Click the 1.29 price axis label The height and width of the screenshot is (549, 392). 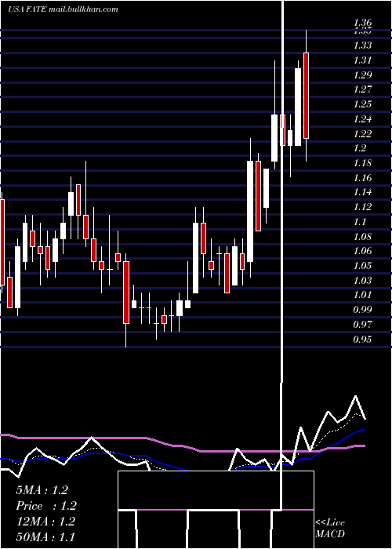point(362,75)
